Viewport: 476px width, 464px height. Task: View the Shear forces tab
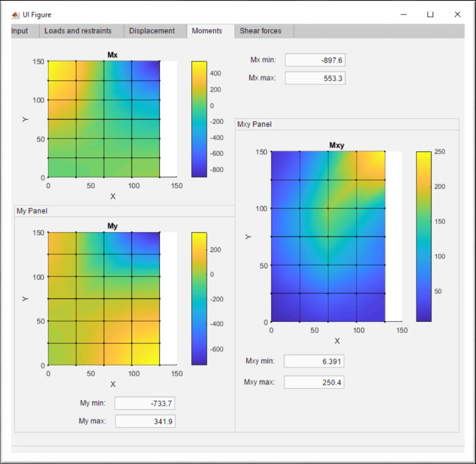260,31
